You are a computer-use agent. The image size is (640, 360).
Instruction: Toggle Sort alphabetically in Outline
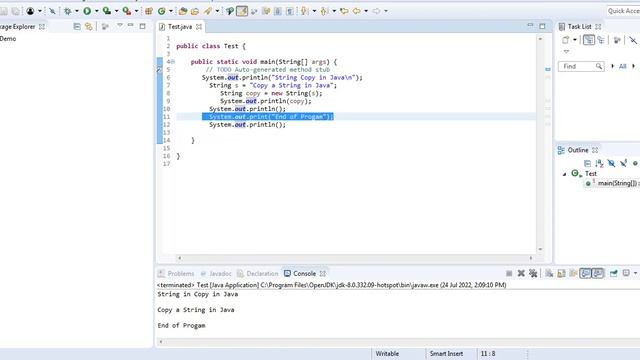pos(599,164)
